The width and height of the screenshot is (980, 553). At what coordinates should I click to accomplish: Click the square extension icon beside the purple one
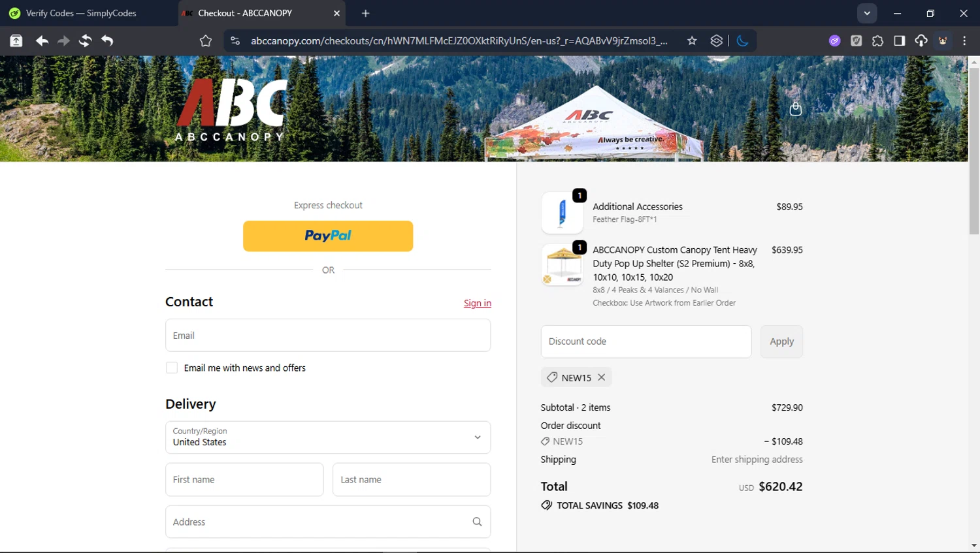pos(856,40)
